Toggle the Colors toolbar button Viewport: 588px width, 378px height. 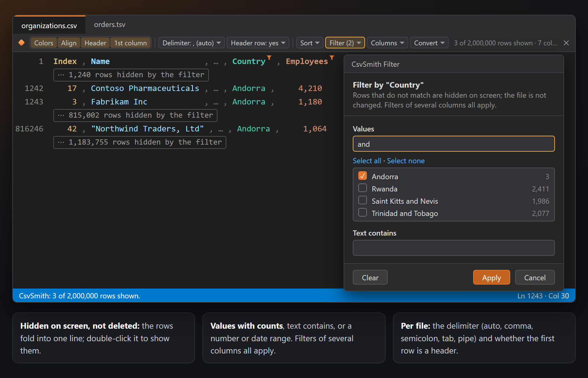pyautogui.click(x=43, y=43)
